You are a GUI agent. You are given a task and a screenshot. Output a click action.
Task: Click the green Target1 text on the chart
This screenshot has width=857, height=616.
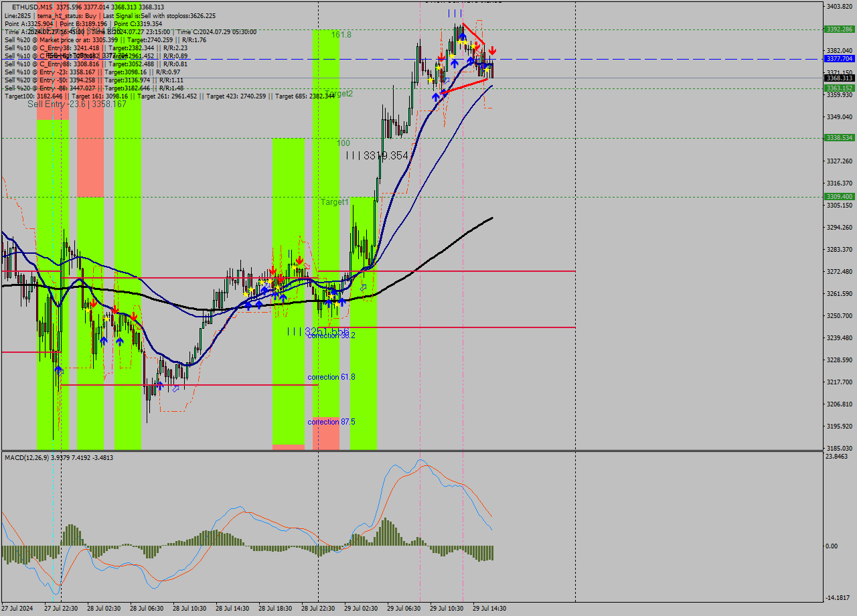[334, 200]
